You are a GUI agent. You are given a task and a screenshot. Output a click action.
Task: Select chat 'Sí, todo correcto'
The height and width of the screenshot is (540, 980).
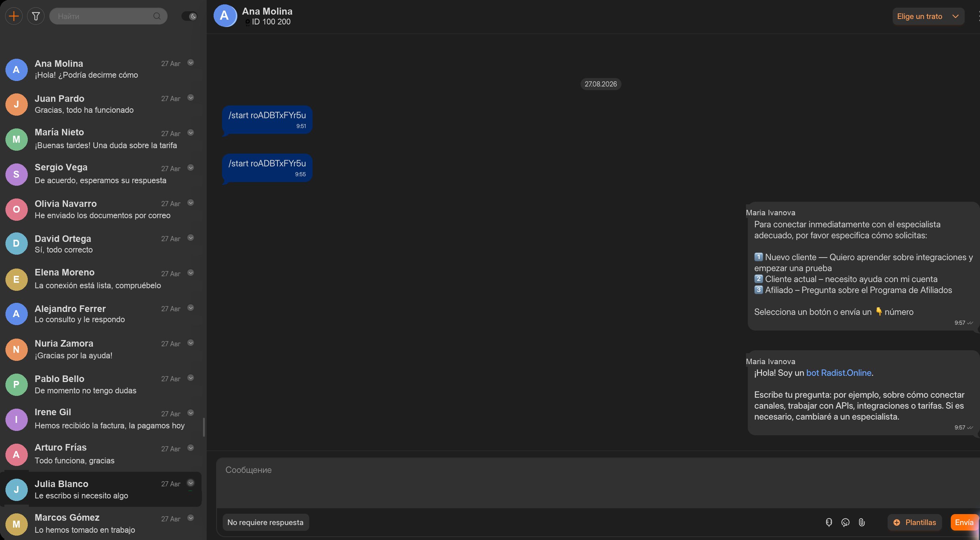point(101,244)
